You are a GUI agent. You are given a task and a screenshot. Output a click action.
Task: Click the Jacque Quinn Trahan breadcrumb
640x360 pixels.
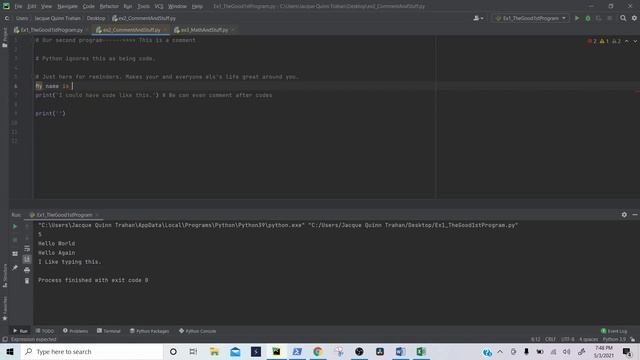click(57, 18)
